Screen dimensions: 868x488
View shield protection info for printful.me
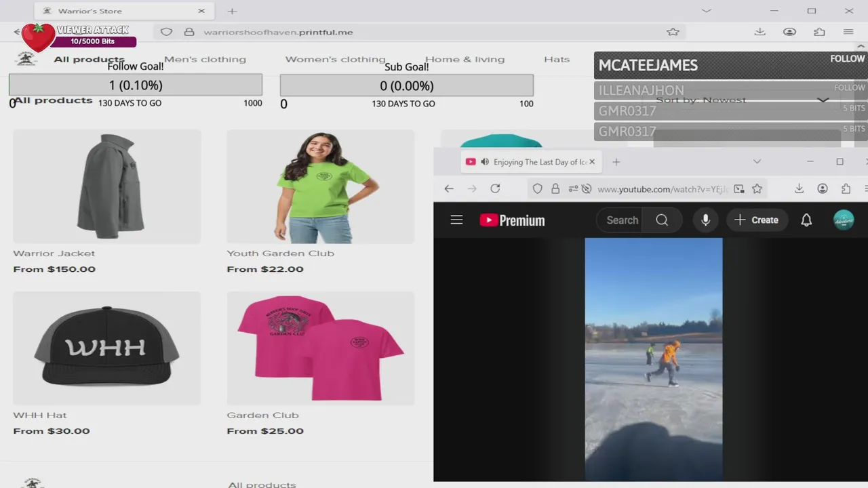(166, 32)
